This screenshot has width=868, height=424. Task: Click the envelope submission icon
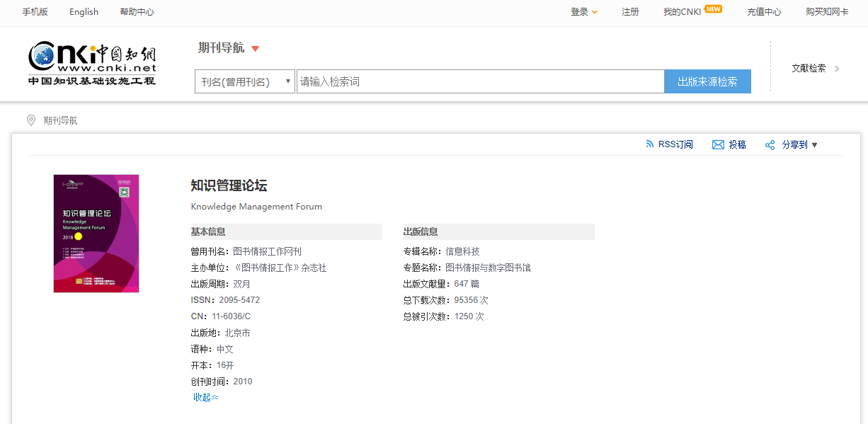tap(718, 145)
